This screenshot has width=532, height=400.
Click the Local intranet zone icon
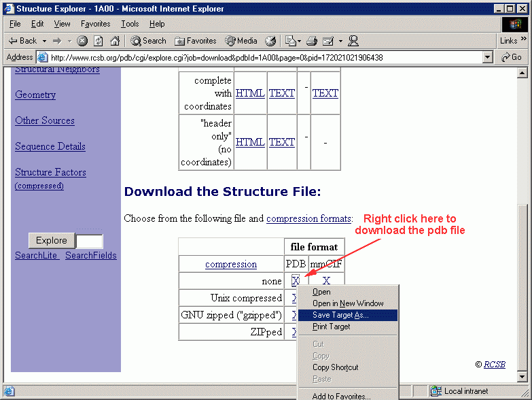[436, 392]
